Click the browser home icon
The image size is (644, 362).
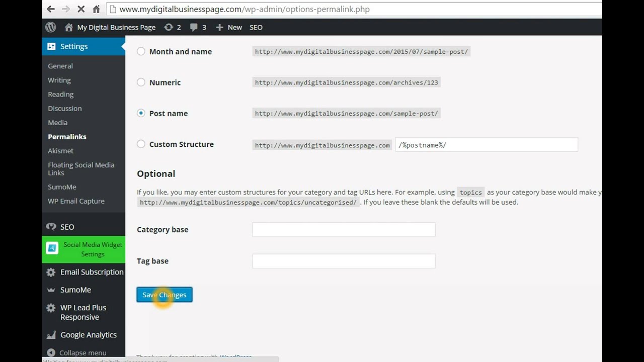[x=96, y=9]
